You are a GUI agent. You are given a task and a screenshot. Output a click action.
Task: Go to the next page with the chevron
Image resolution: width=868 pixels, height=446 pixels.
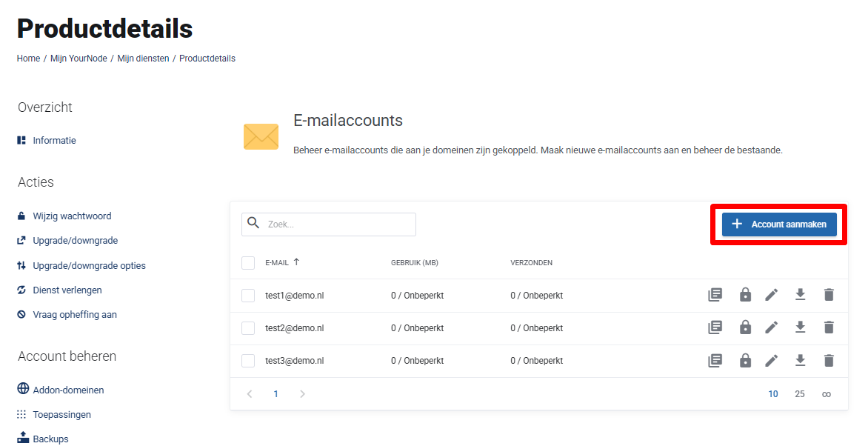(x=302, y=393)
